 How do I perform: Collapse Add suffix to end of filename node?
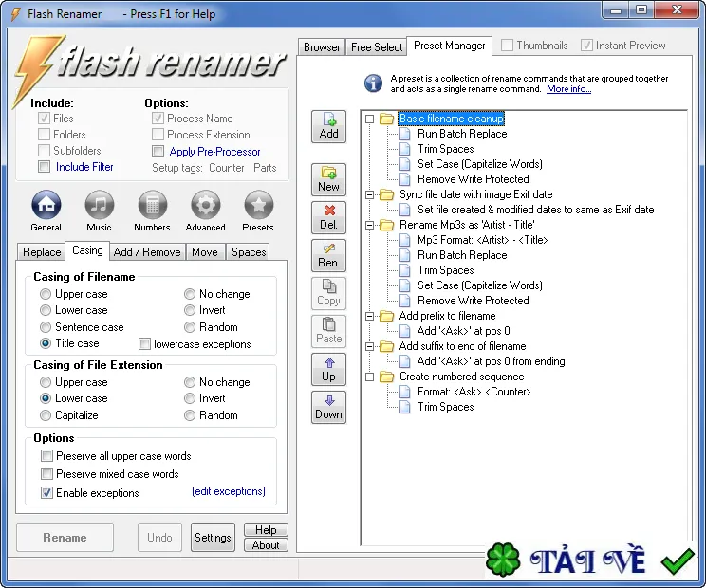(x=370, y=346)
